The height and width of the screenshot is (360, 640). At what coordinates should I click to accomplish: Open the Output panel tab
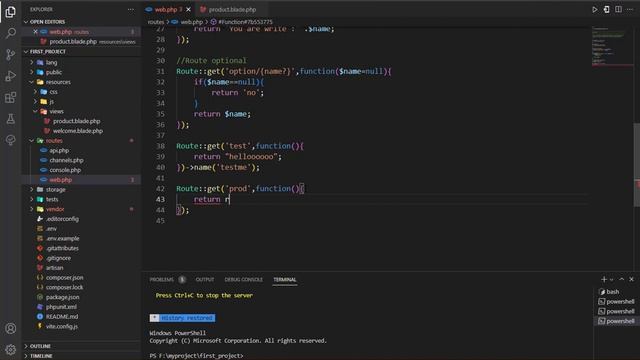pyautogui.click(x=204, y=280)
